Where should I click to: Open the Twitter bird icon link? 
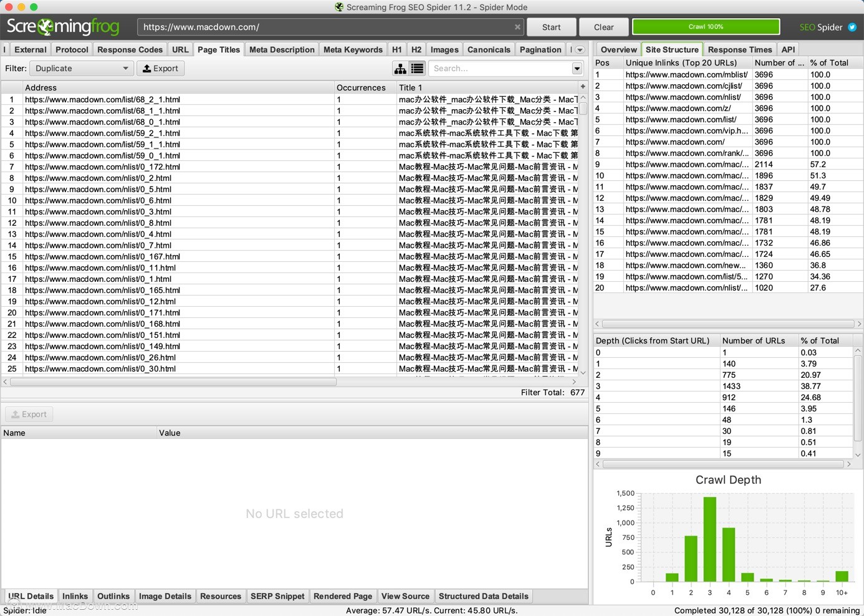[852, 27]
